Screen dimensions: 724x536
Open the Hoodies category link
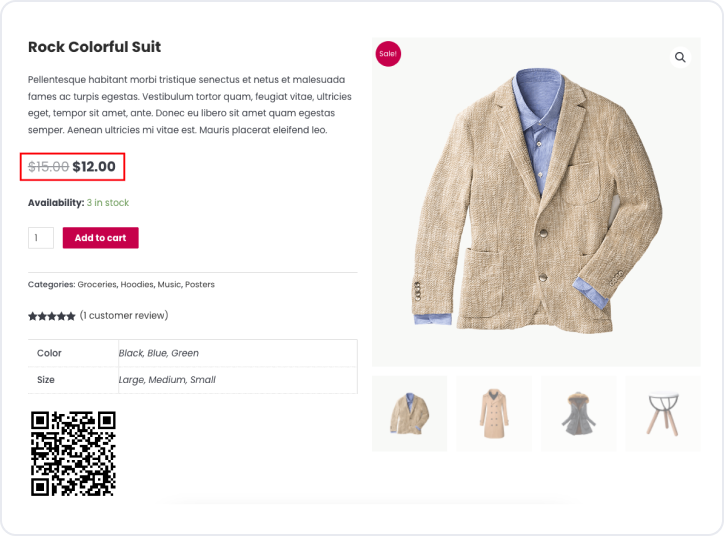coord(138,285)
